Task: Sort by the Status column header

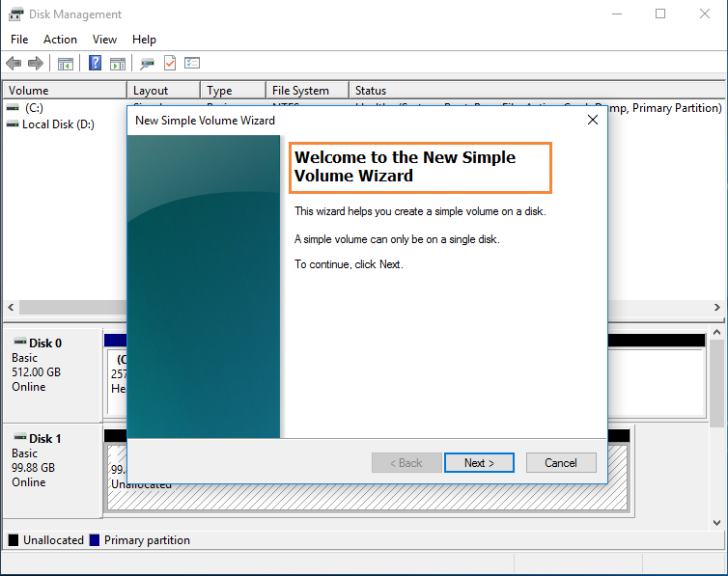Action: coord(537,90)
